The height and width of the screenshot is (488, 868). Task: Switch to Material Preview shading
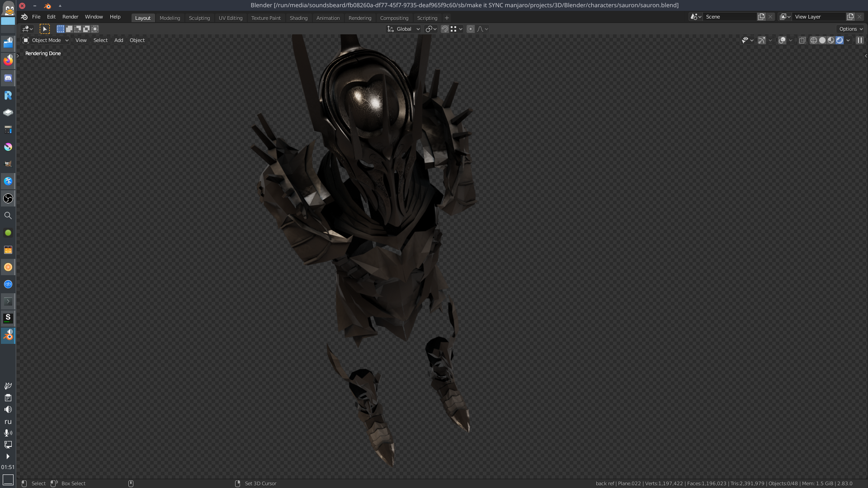pyautogui.click(x=831, y=40)
